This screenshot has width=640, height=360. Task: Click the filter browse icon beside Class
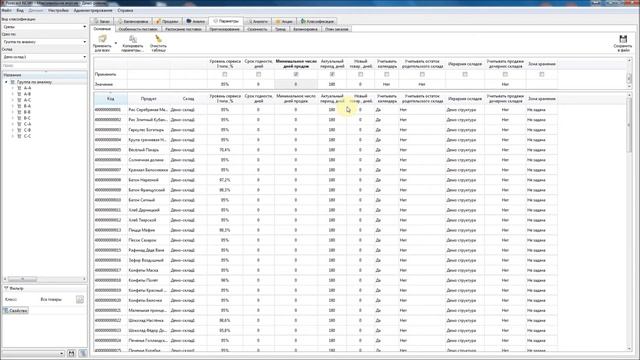click(80, 300)
